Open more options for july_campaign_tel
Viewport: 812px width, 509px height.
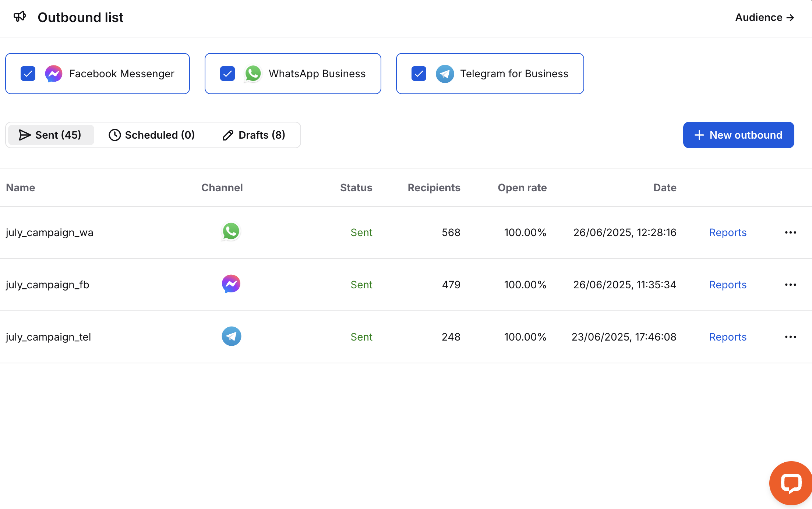790,337
